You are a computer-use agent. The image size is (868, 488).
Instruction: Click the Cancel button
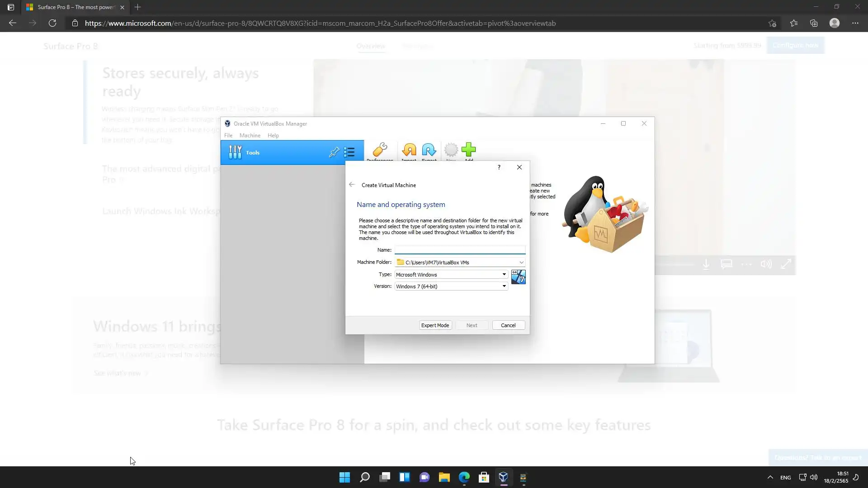click(508, 325)
